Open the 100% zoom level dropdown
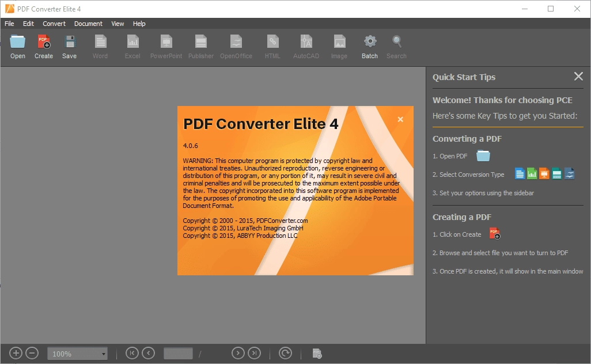 click(77, 354)
